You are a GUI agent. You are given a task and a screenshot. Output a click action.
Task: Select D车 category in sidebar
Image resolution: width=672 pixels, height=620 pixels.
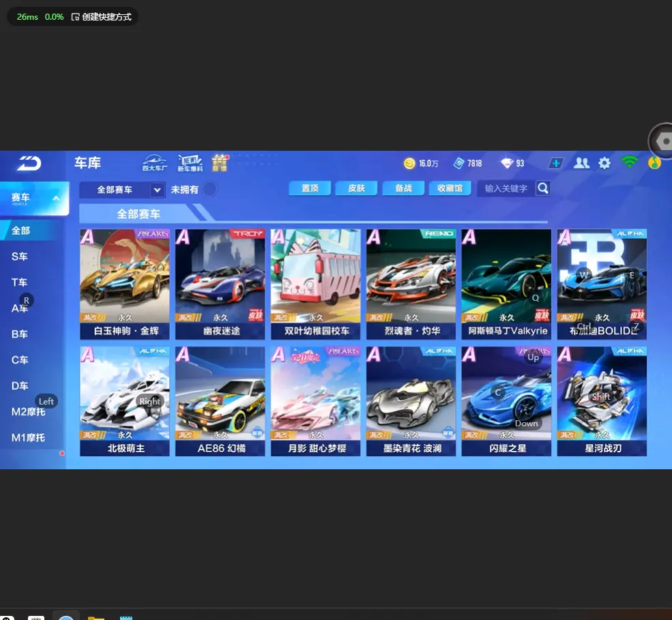pyautogui.click(x=20, y=385)
